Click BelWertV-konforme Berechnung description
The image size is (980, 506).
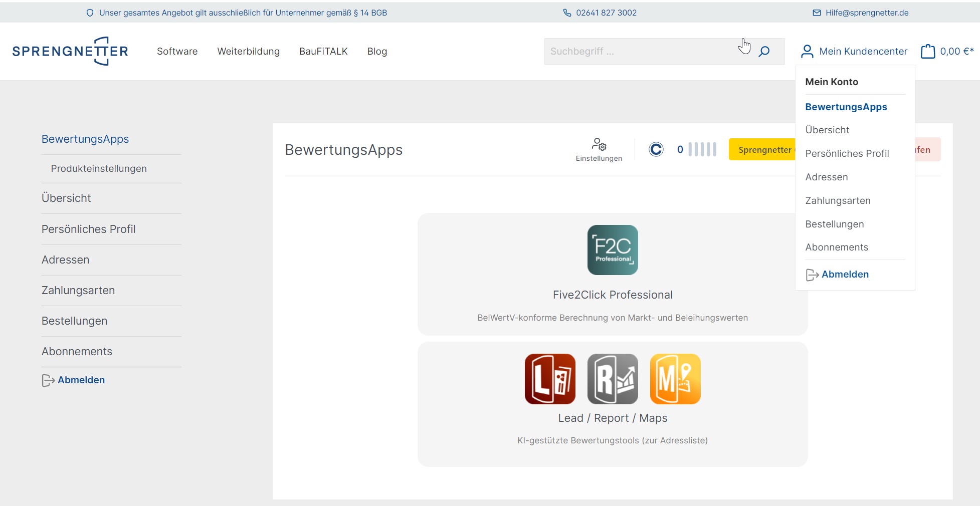click(613, 318)
